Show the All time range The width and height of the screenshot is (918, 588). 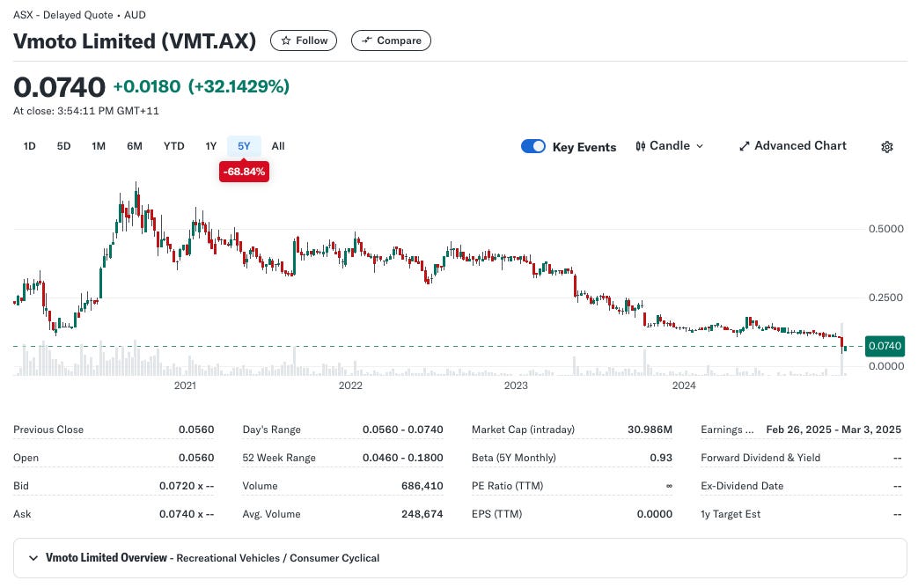(278, 146)
